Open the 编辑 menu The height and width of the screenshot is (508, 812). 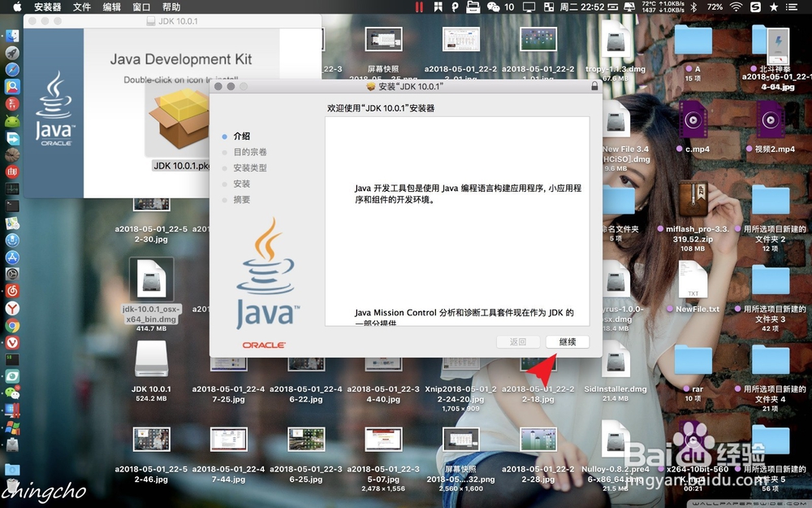coord(111,7)
